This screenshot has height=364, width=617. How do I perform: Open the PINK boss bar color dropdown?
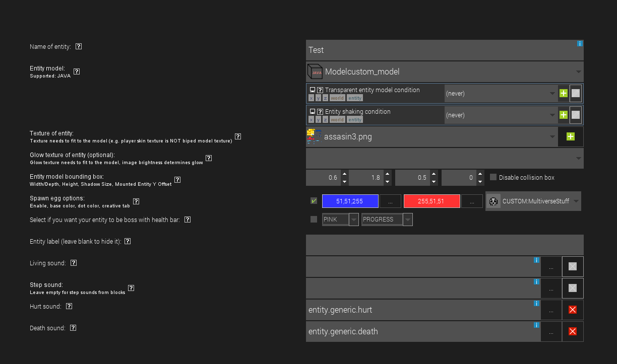[x=354, y=219]
